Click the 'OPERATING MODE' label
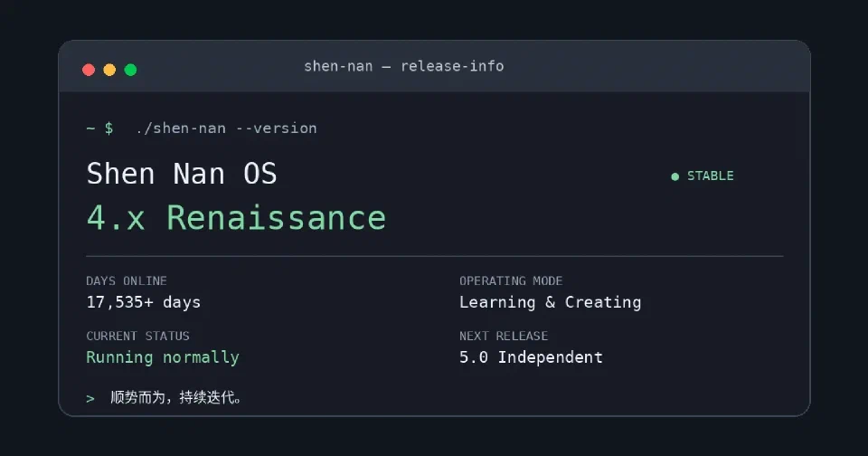The height and width of the screenshot is (456, 868). [511, 280]
